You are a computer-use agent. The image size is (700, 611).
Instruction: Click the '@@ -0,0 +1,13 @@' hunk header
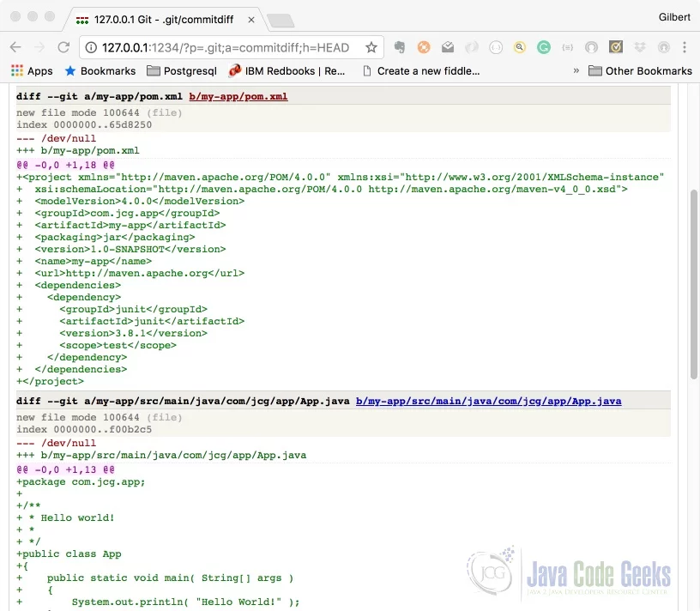(x=65, y=469)
